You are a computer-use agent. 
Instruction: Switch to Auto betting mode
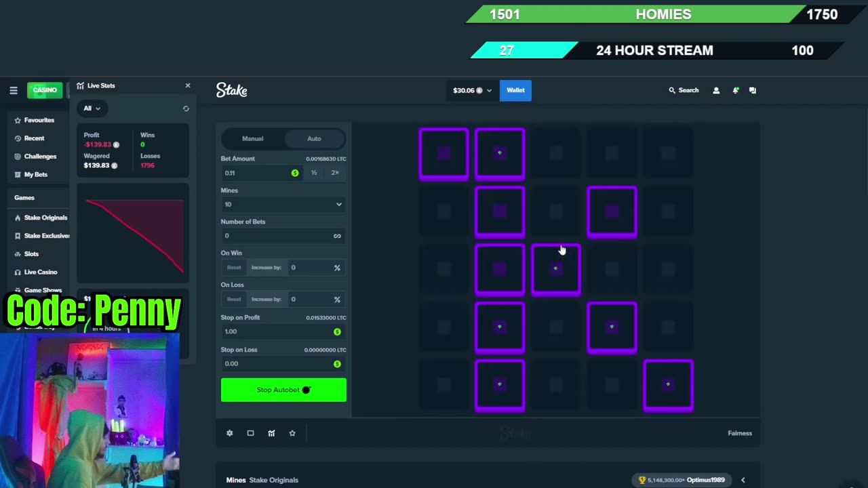point(314,139)
